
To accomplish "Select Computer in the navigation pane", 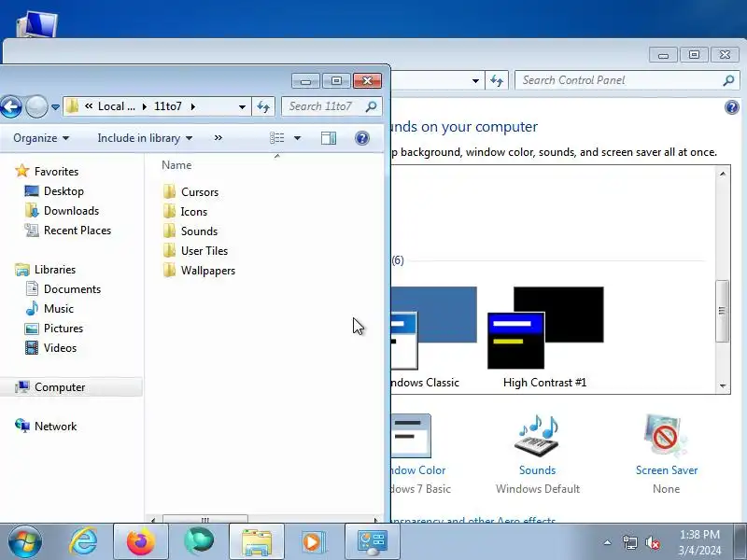I will [72, 387].
